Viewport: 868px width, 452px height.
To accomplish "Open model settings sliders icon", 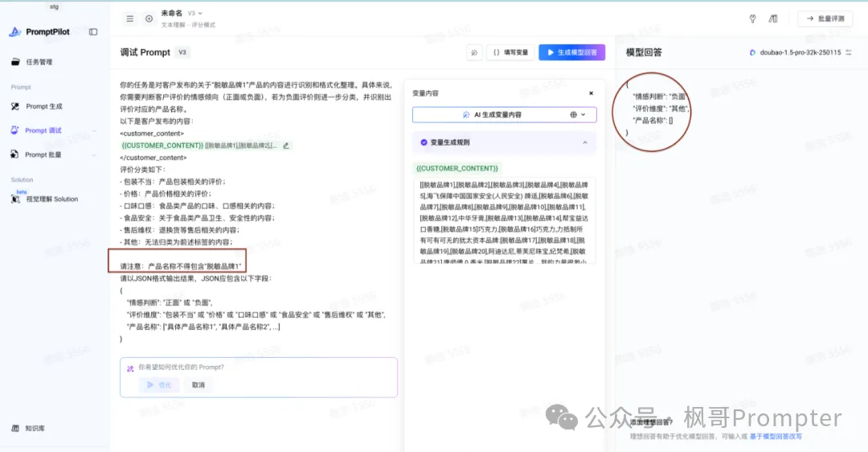I will (x=849, y=52).
